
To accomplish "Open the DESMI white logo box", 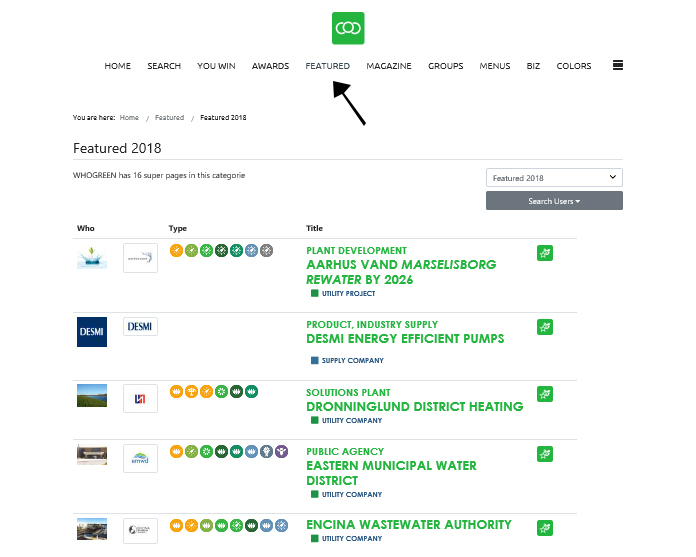I will tap(140, 327).
